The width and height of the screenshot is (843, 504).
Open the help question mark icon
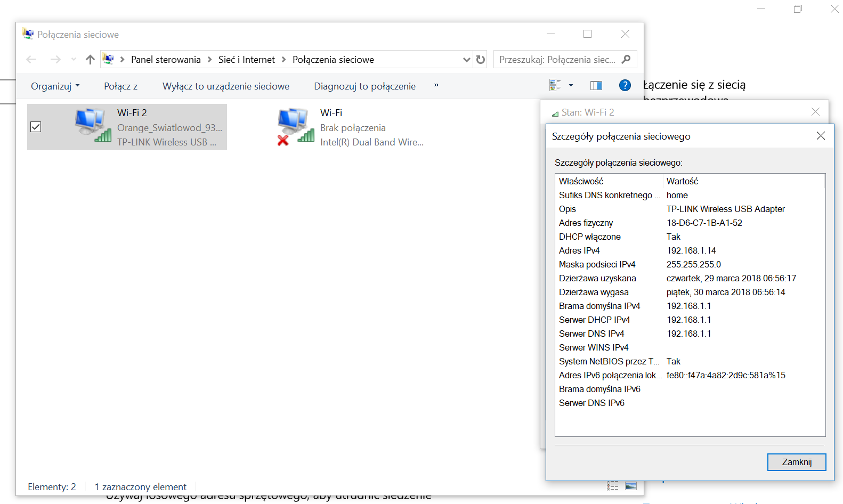[625, 85]
